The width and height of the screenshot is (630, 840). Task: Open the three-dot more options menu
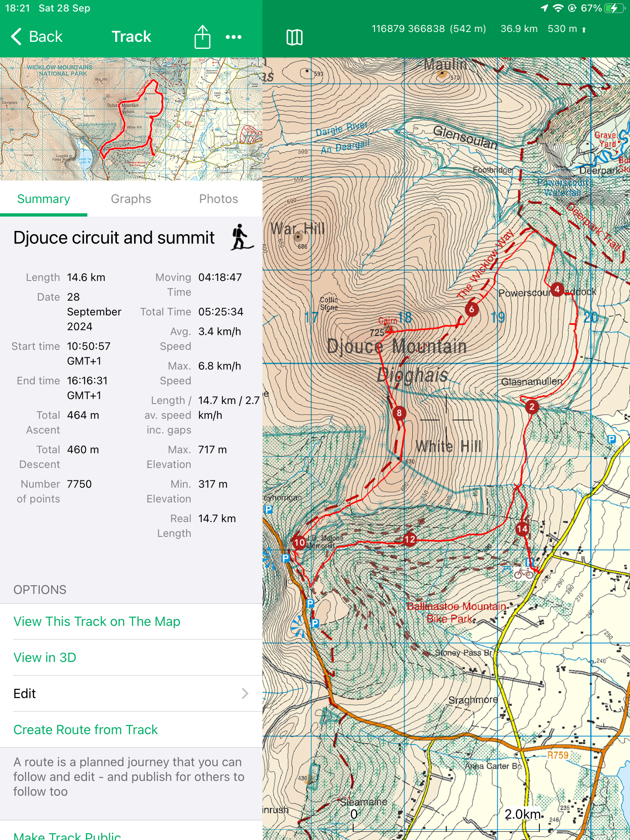[x=233, y=37]
